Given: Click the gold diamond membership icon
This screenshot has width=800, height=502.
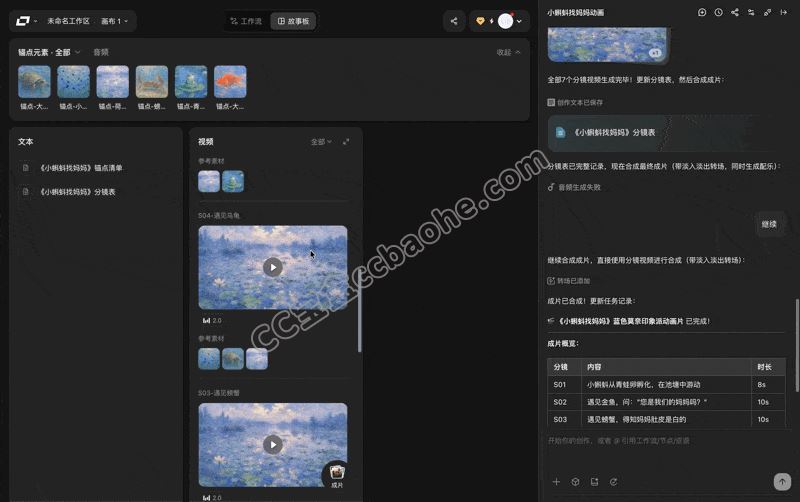Looking at the screenshot, I should (480, 21).
